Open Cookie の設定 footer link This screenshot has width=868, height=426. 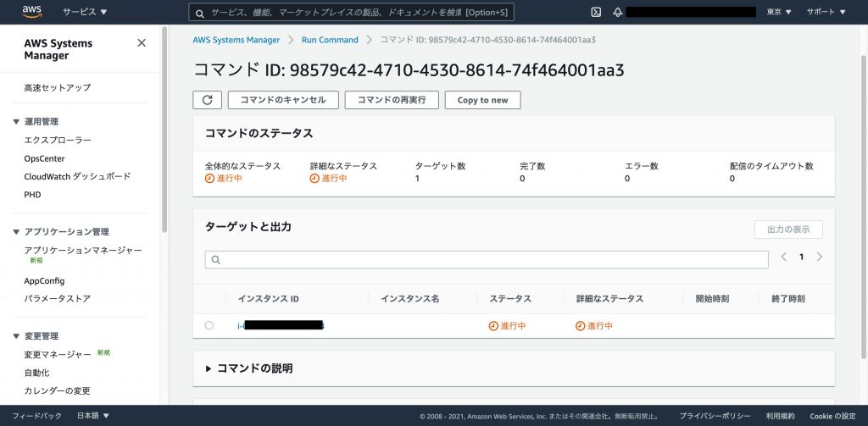click(832, 416)
